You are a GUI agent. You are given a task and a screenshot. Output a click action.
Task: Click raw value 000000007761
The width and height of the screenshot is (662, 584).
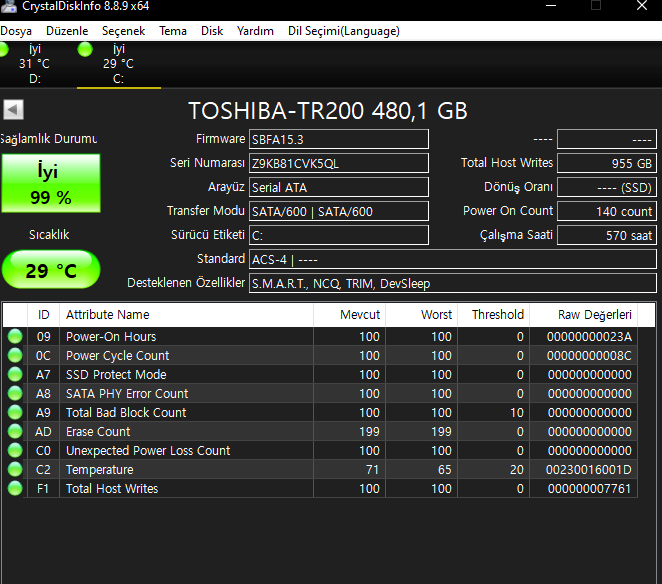pyautogui.click(x=589, y=489)
